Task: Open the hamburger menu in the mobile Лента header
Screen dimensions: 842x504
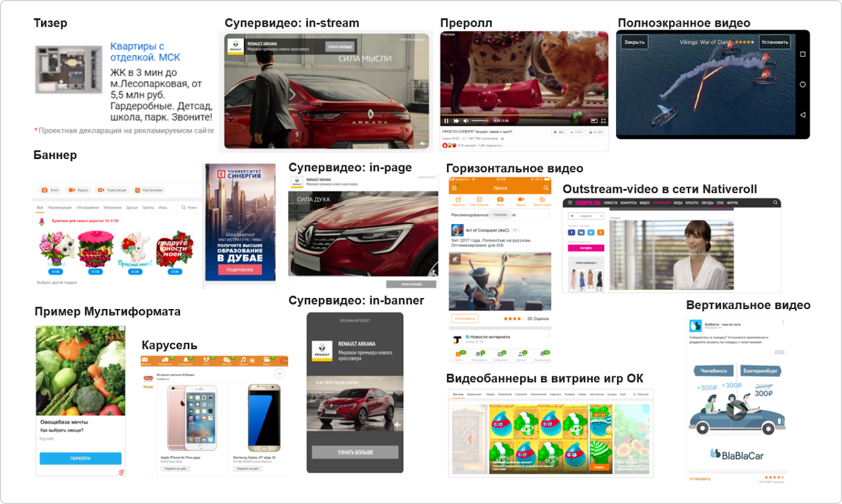Action: coord(454,188)
